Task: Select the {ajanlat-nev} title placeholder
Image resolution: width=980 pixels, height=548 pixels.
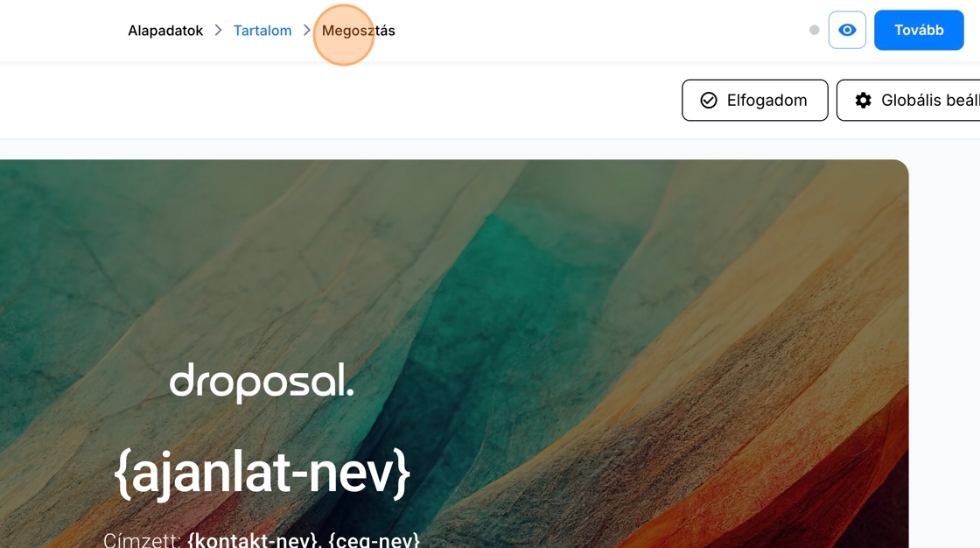Action: coord(262,474)
